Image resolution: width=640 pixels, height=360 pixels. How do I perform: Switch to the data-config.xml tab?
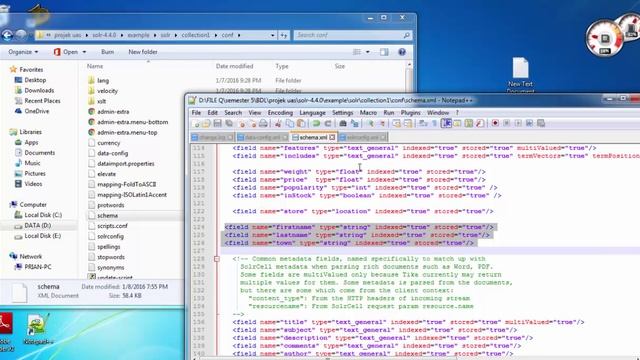click(262, 138)
